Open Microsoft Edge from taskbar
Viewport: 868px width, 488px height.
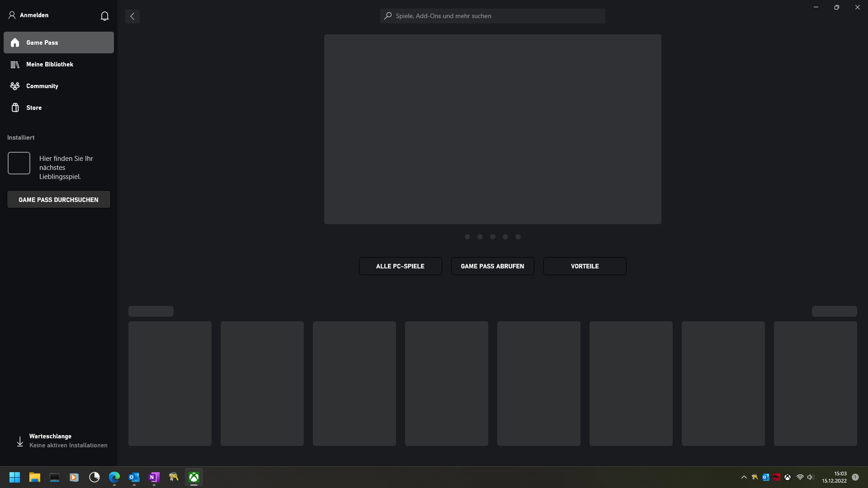pos(114,477)
